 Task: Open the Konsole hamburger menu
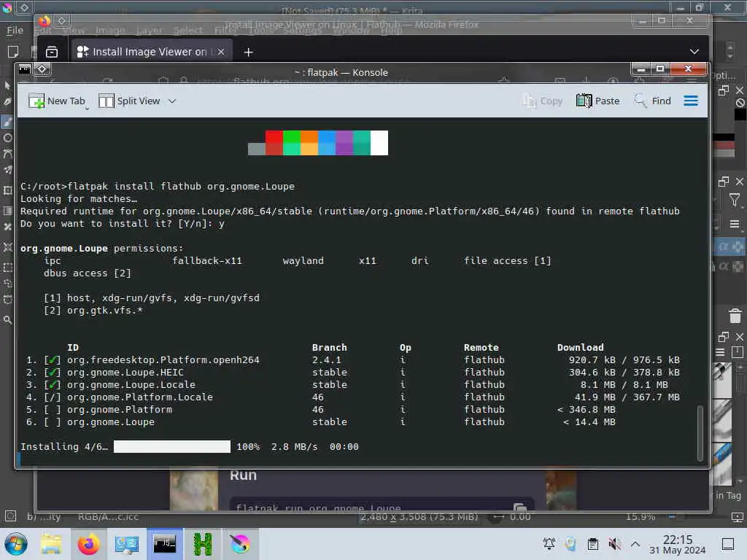tap(691, 101)
